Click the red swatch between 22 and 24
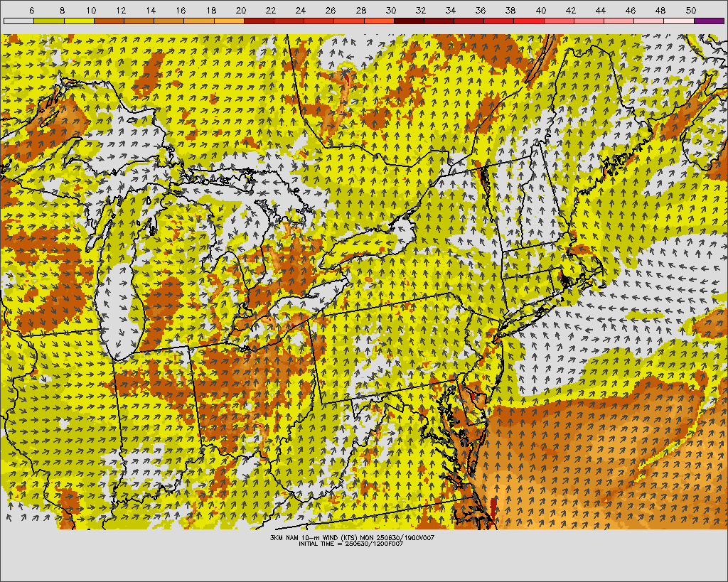The width and height of the screenshot is (728, 582). coord(289,21)
